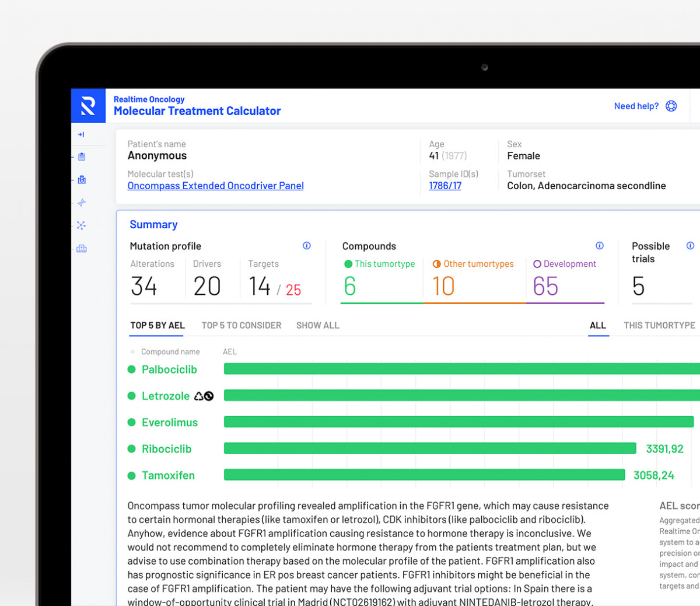
Task: Open the clipboard report icon in sidebar
Action: [x=82, y=156]
